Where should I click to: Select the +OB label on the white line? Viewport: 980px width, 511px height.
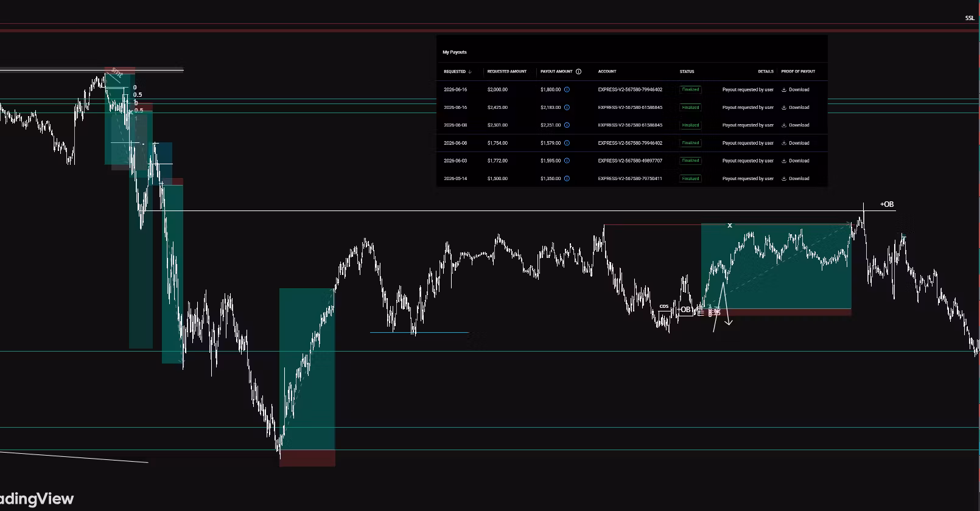[887, 204]
